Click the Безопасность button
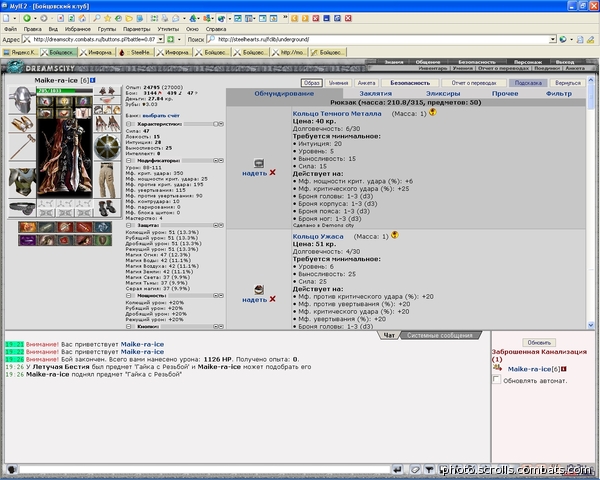The height and width of the screenshot is (480, 600). point(410,83)
